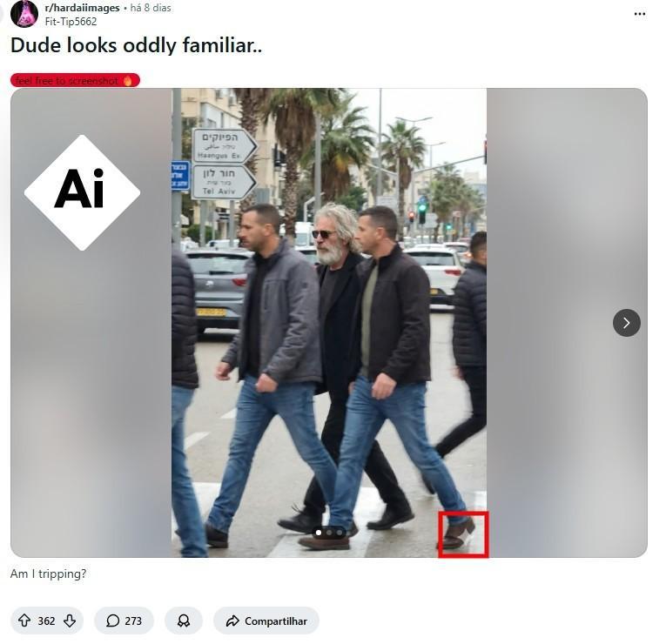Screen dimensions: 666x644
Task: Open the r/hardaiimages subreddit link
Action: (83, 8)
